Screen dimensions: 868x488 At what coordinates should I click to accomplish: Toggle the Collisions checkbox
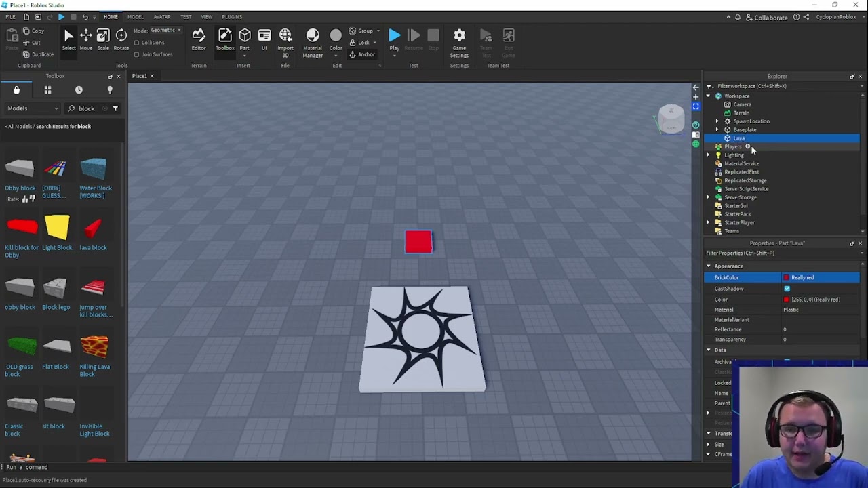(x=136, y=42)
